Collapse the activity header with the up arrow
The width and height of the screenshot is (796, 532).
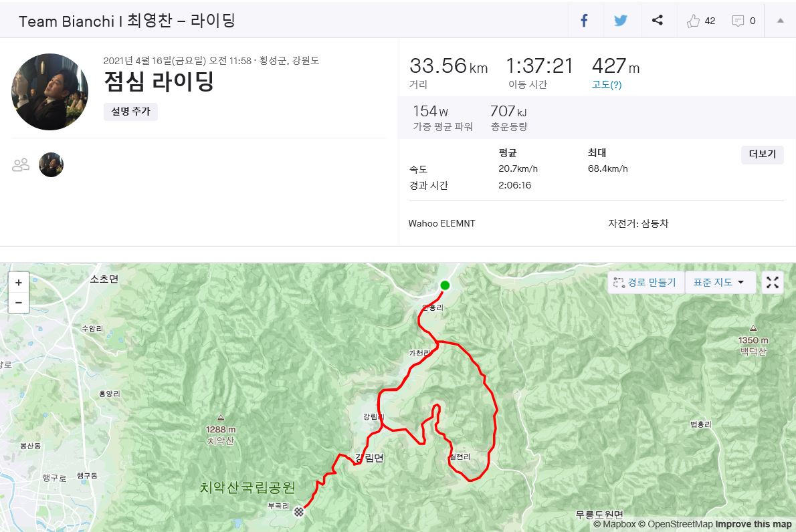click(x=780, y=21)
